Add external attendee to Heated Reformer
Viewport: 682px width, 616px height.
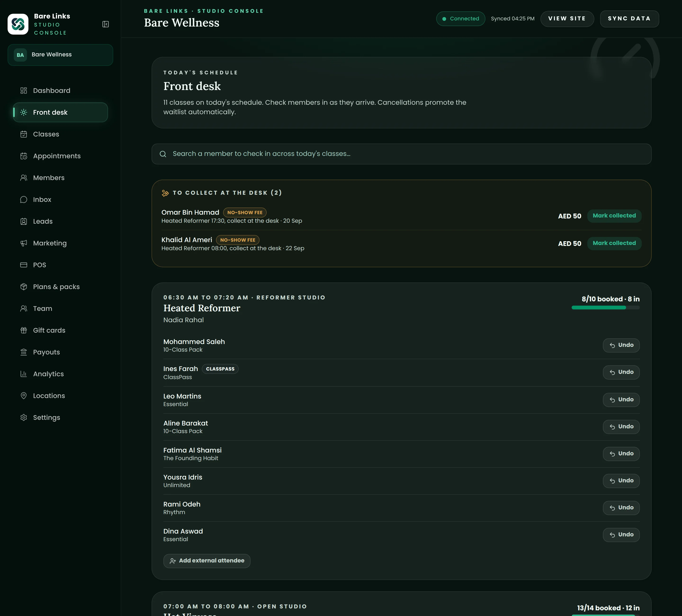207,561
